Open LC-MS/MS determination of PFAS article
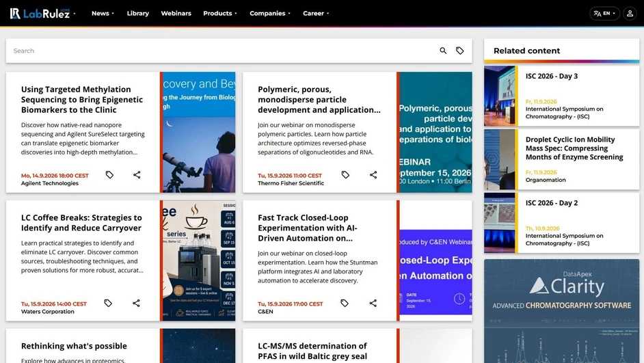Viewport: 644px width, 363px height. pyautogui.click(x=312, y=351)
